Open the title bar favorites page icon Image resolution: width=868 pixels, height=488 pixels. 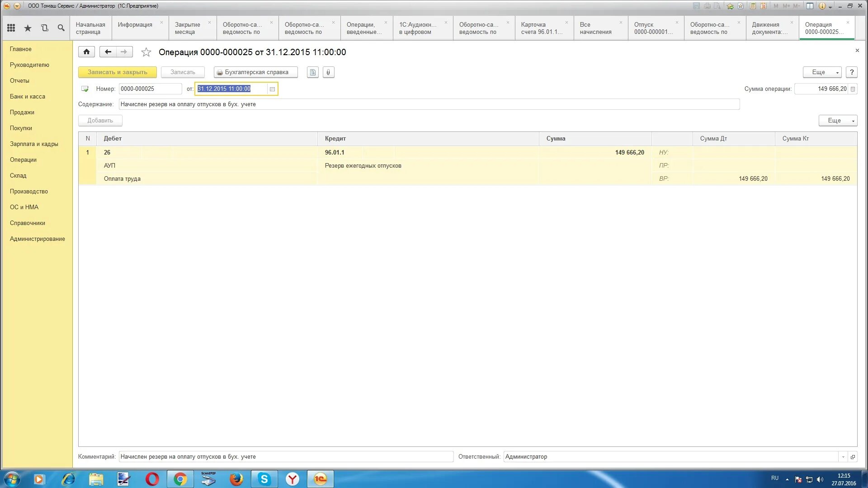click(x=741, y=6)
